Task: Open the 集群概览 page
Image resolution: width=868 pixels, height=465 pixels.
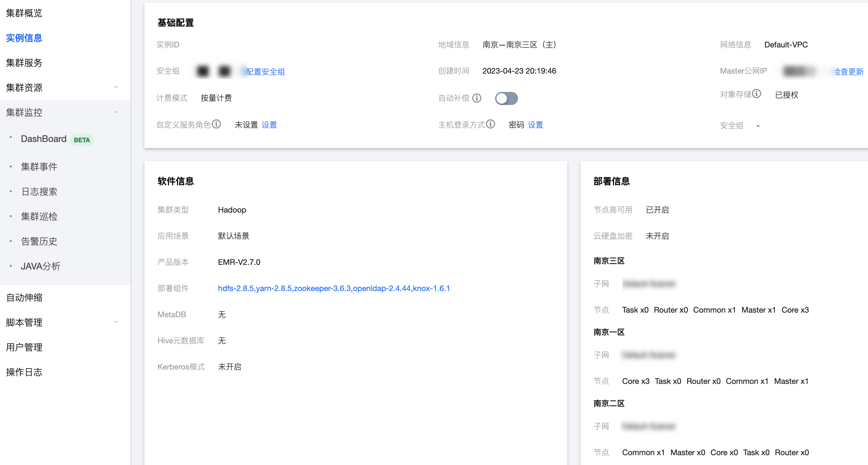Action: click(24, 13)
